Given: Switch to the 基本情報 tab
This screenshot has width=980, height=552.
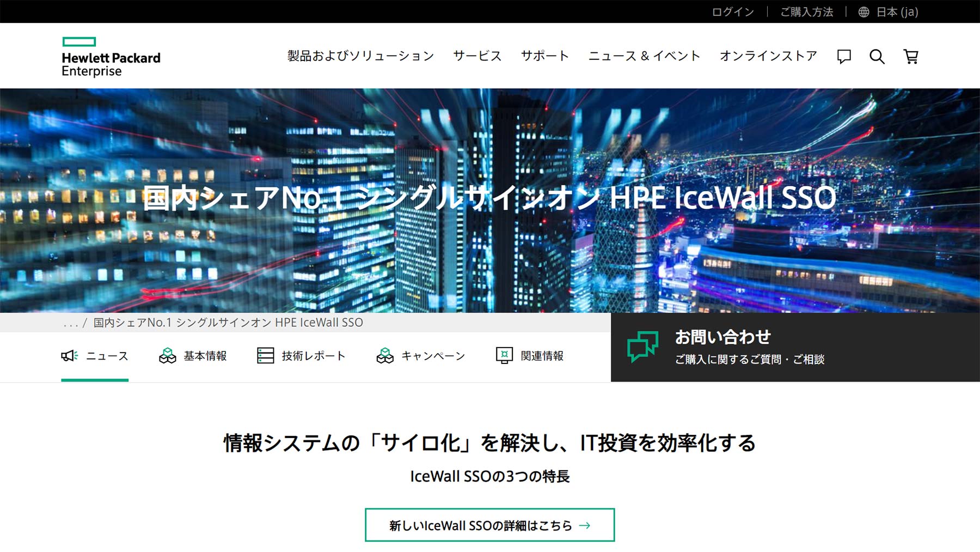Looking at the screenshot, I should point(193,356).
